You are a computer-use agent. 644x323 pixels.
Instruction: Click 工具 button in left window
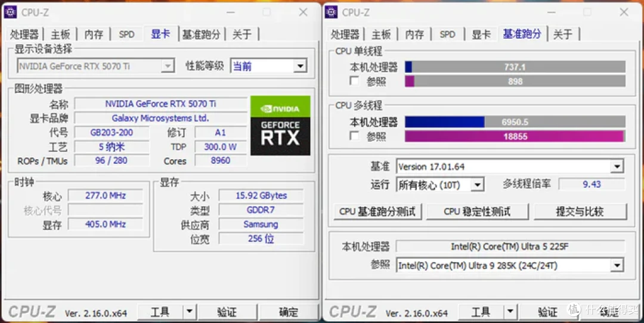(160, 312)
